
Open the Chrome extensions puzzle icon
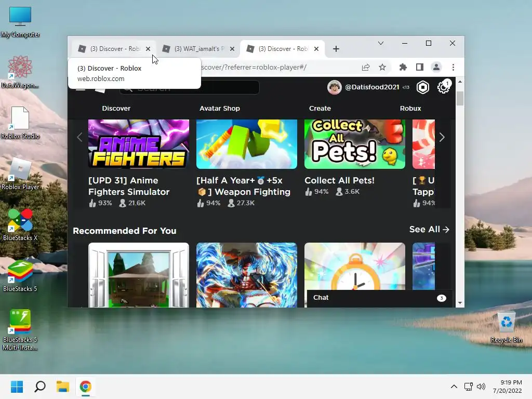click(x=403, y=67)
